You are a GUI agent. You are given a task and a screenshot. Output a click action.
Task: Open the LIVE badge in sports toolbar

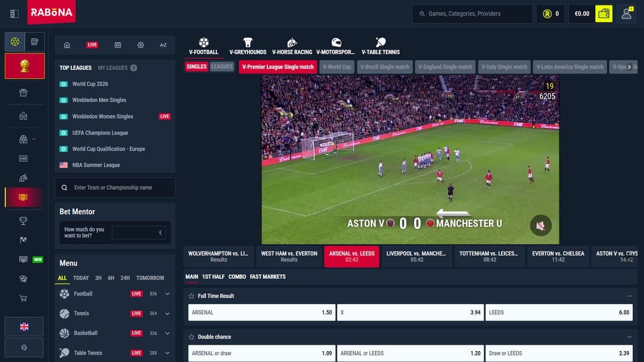(92, 45)
